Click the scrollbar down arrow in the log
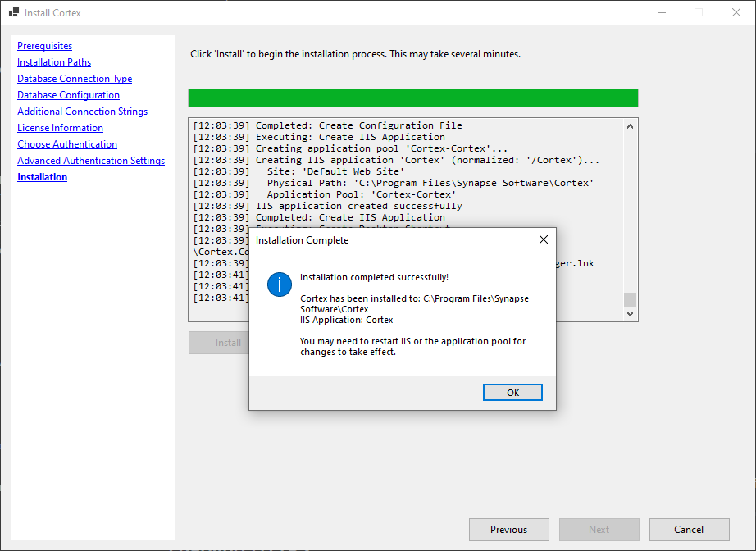 (x=630, y=313)
